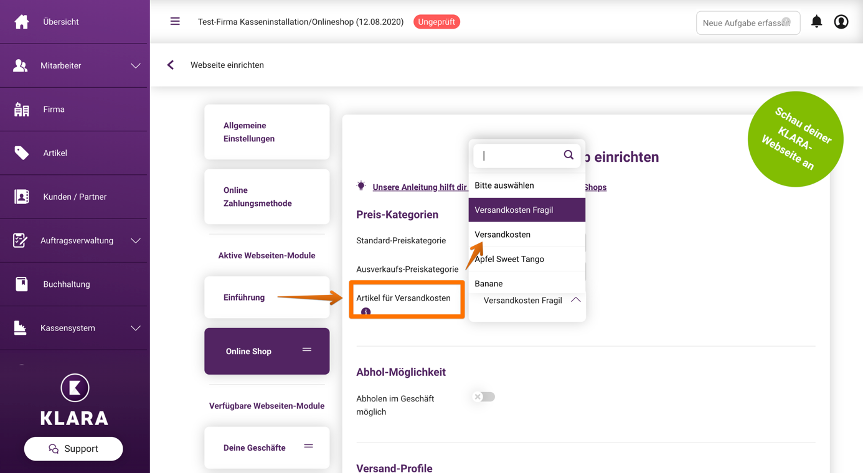Click the Kassensystem register icon
The width and height of the screenshot is (864, 474).
tap(20, 328)
